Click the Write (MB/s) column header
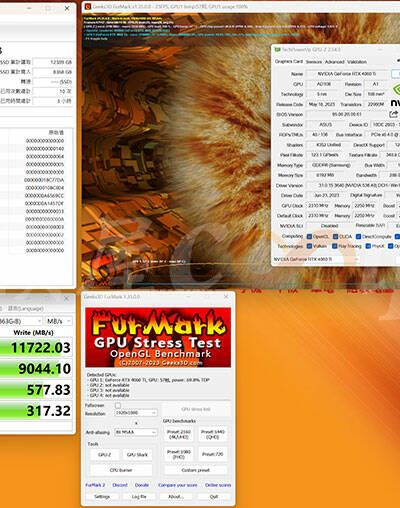The height and width of the screenshot is (508, 400). (x=33, y=332)
